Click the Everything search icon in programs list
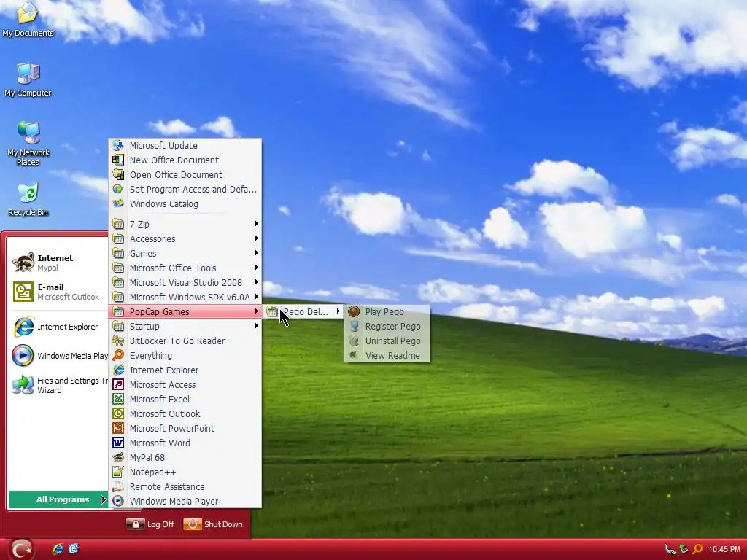 click(x=118, y=355)
